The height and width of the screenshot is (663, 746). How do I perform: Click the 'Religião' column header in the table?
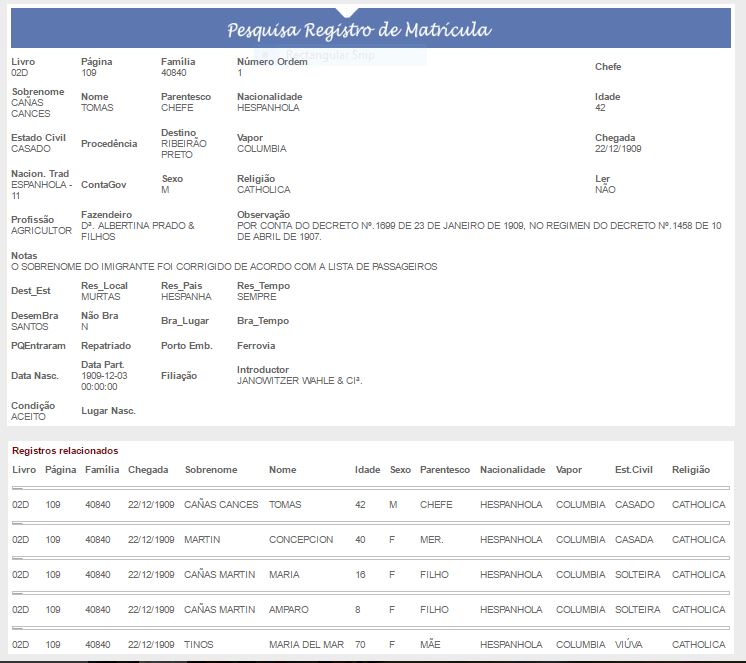pos(690,470)
